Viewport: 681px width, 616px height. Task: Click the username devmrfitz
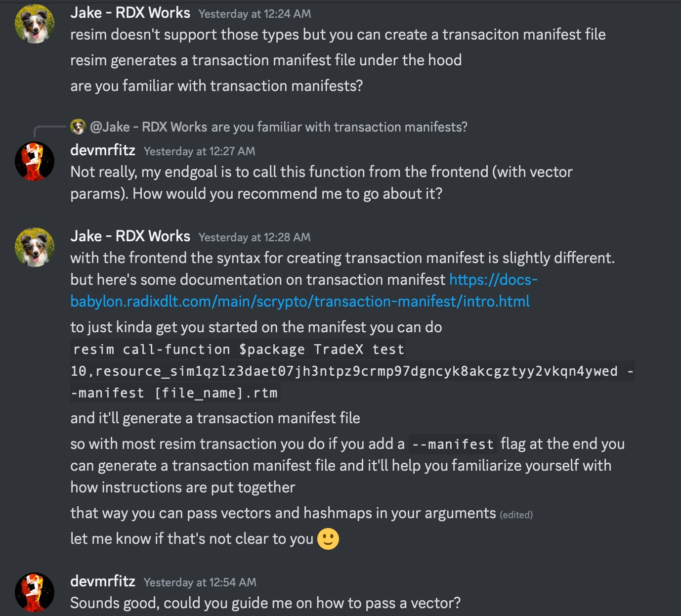pos(102,150)
